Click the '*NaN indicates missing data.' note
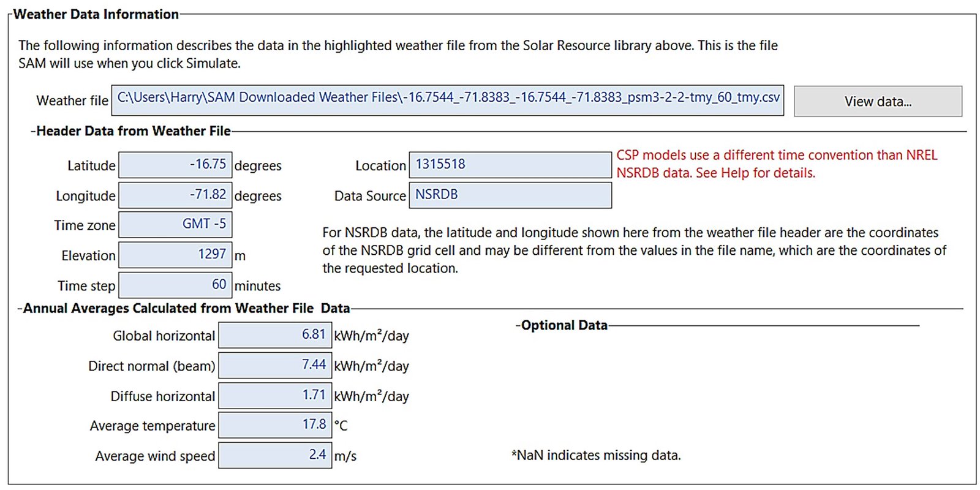Image resolution: width=980 pixels, height=490 pixels. pyautogui.click(x=596, y=455)
